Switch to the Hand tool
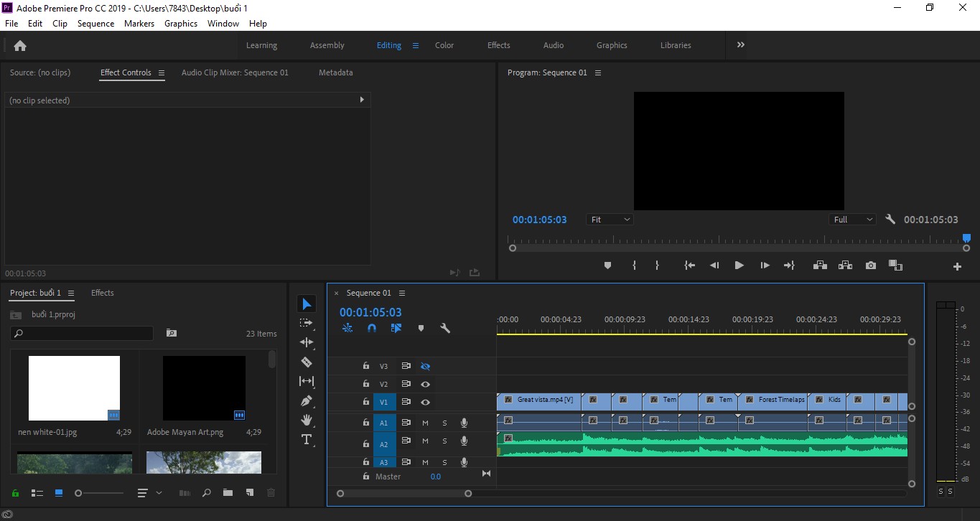Screen dimensions: 980x521 [x=307, y=420]
